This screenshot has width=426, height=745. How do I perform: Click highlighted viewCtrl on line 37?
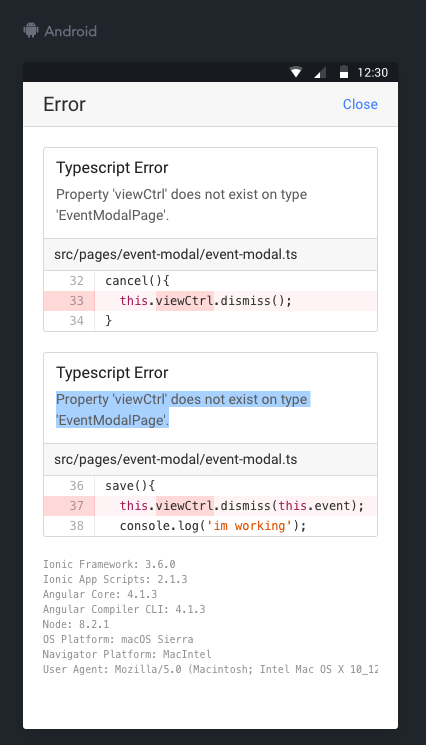click(x=185, y=506)
